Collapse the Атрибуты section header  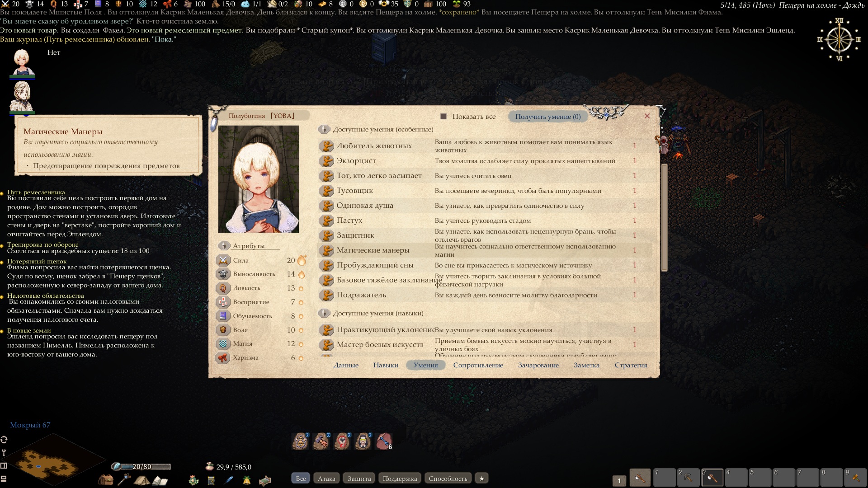click(x=224, y=246)
